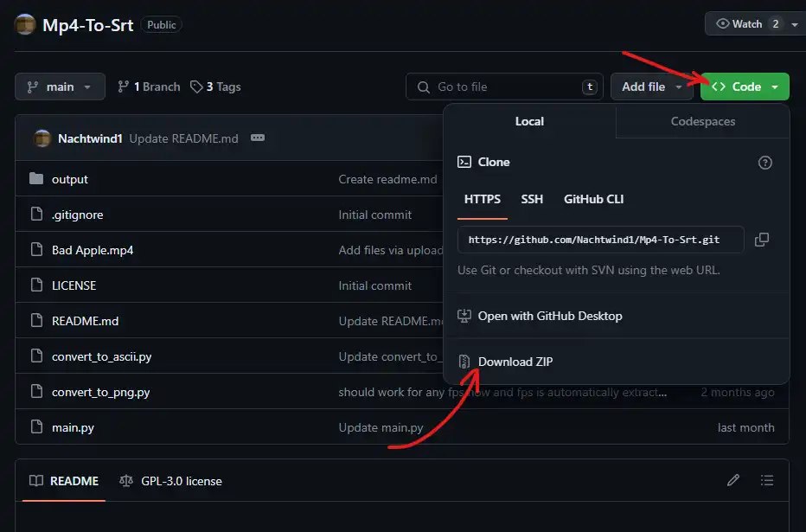Viewport: 806px width, 532px height.
Task: Open the Add file dropdown
Action: 650,87
